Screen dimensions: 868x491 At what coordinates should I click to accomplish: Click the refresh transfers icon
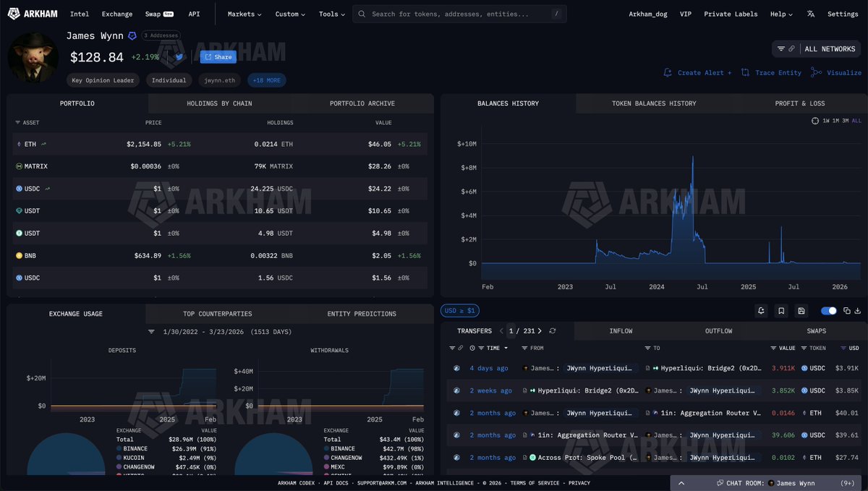[553, 331]
